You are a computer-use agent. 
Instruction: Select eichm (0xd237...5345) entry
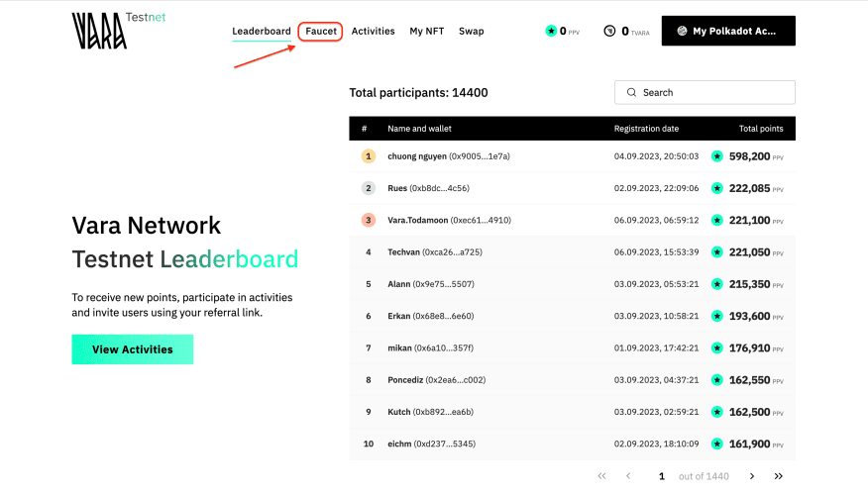tap(573, 444)
